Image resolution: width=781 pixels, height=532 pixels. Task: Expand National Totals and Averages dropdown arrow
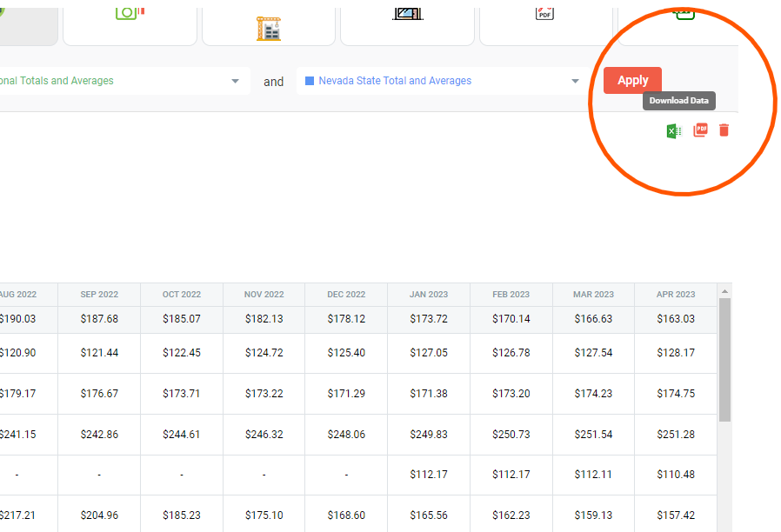point(235,81)
